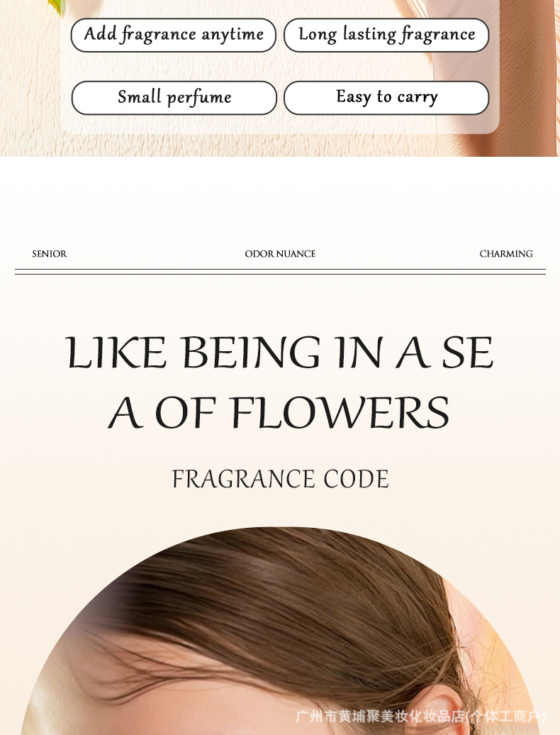
Task: Click the CHARMING header label
Action: 506,253
